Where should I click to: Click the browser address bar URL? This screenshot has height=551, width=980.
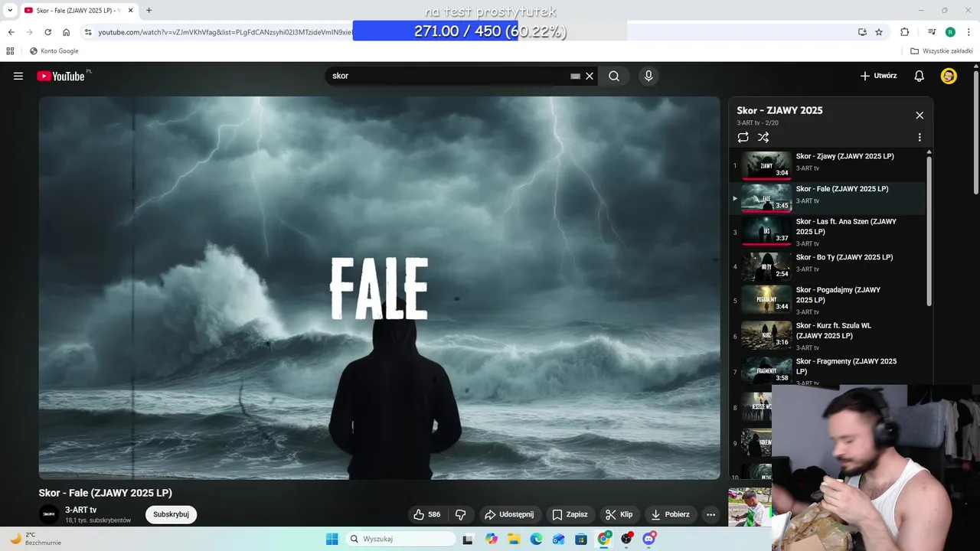coord(225,32)
